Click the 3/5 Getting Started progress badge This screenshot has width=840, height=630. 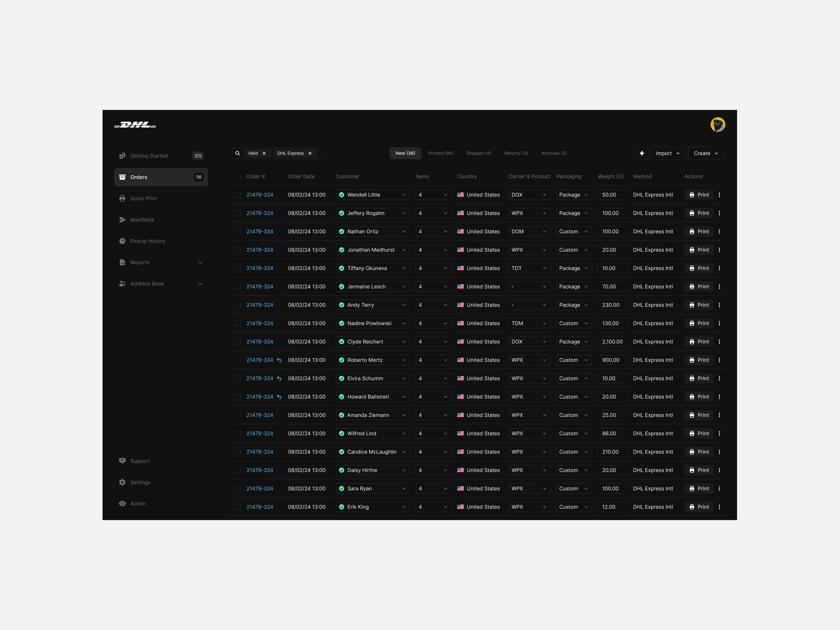198,156
